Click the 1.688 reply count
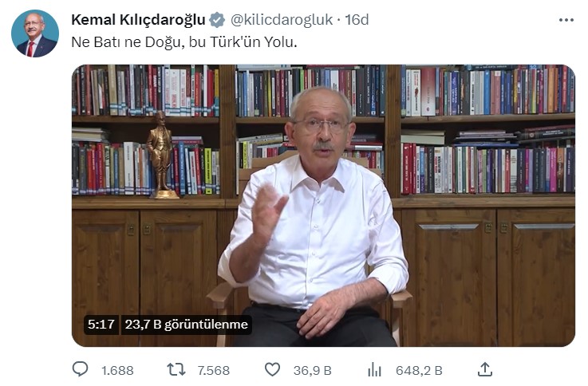 pos(117,371)
